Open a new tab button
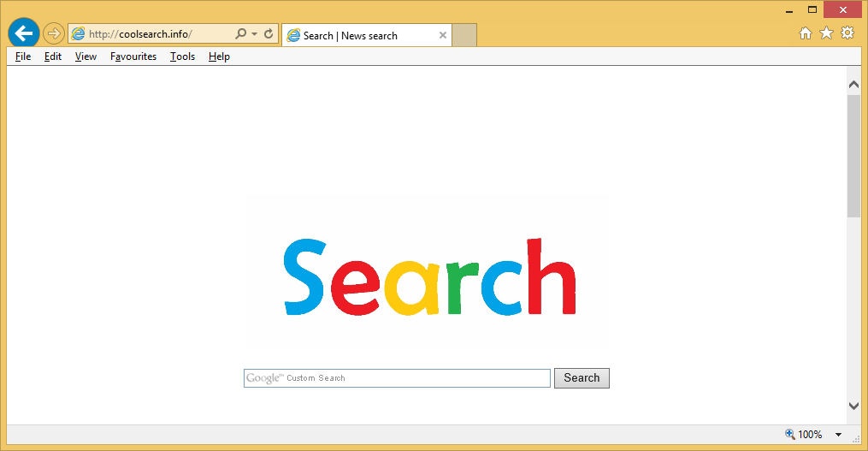868x451 pixels. (464, 35)
